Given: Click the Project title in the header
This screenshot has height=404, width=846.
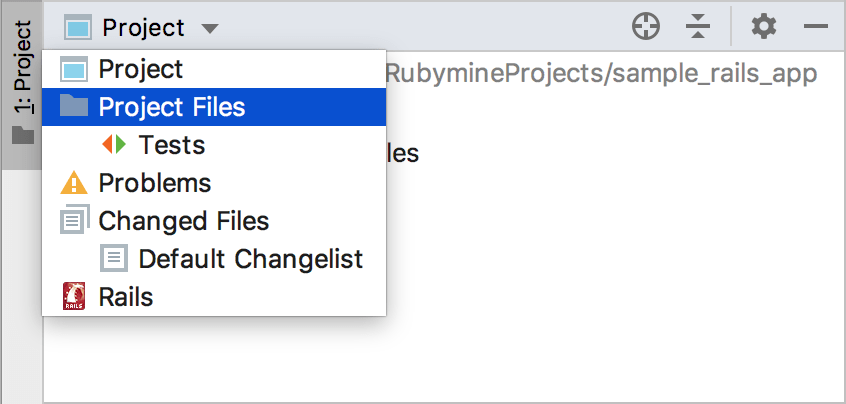Looking at the screenshot, I should (x=144, y=28).
